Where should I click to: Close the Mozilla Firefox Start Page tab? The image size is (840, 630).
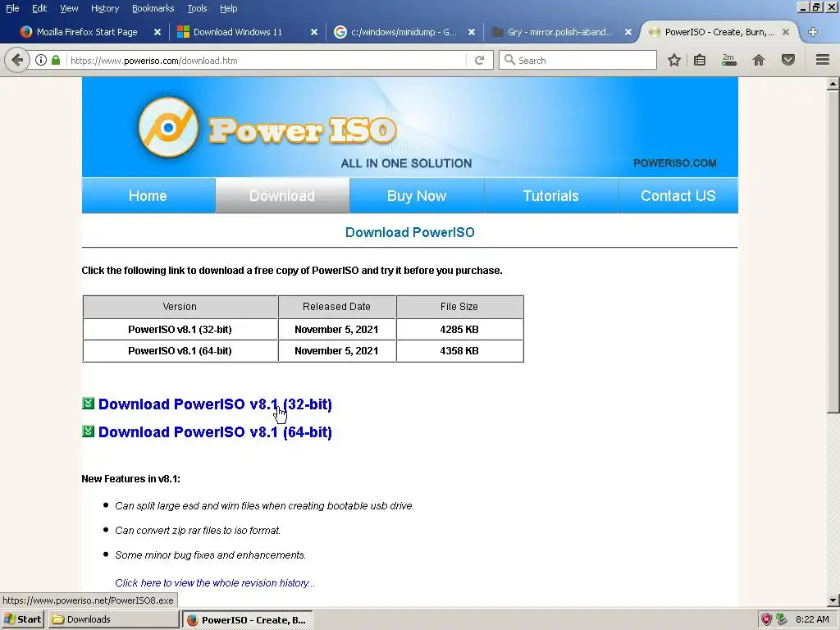157,32
